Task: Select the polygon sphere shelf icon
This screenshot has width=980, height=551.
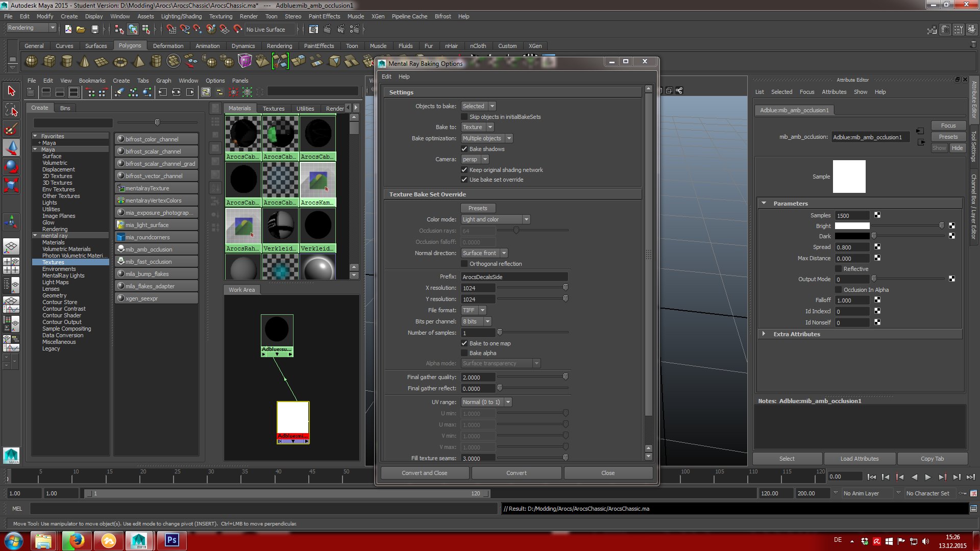Action: coord(32,62)
